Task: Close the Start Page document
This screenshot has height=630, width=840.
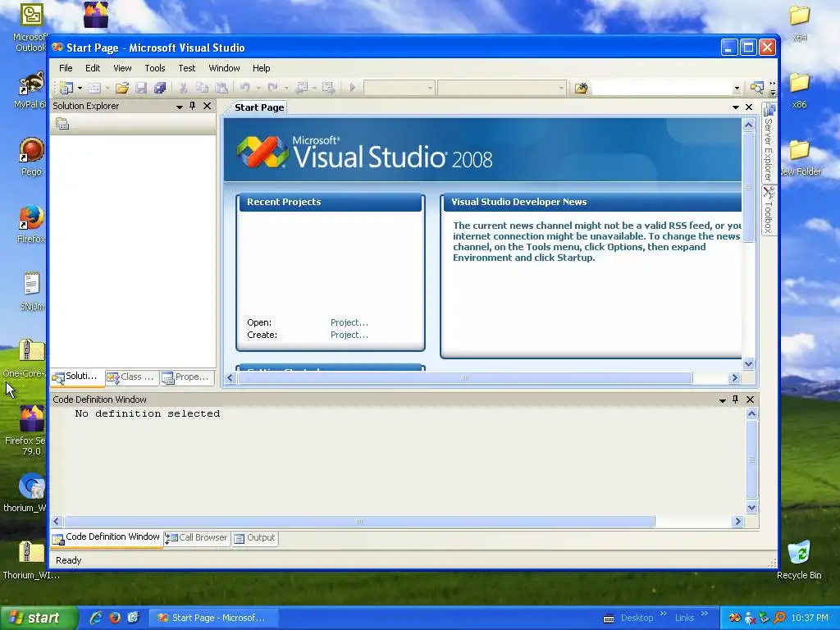Action: 749,107
